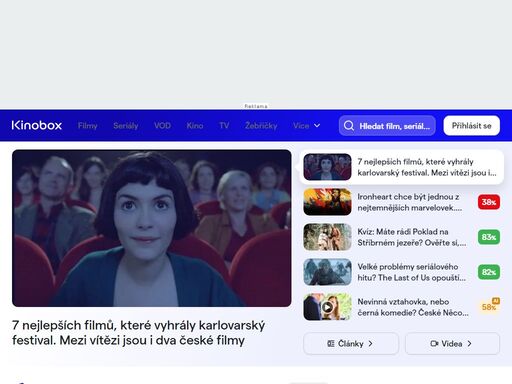Click the chevron arrow on Články
Screen dimensions: 512x384
coord(370,344)
